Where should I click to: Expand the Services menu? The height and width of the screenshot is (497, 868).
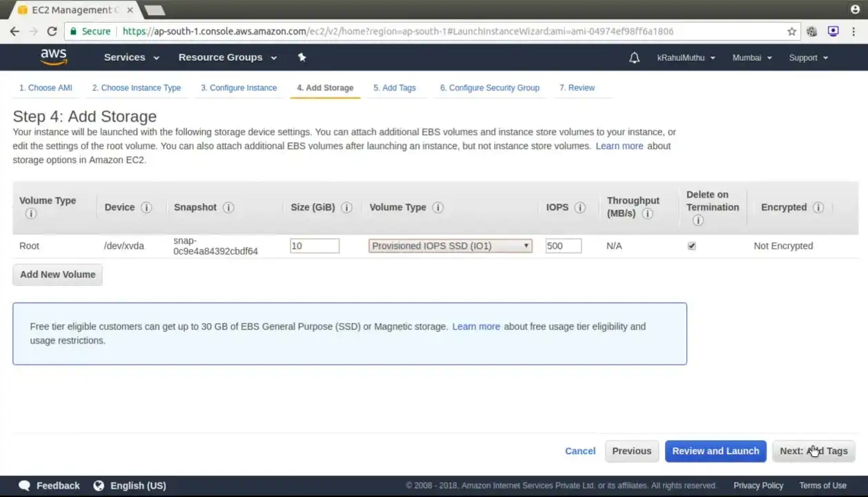point(132,57)
